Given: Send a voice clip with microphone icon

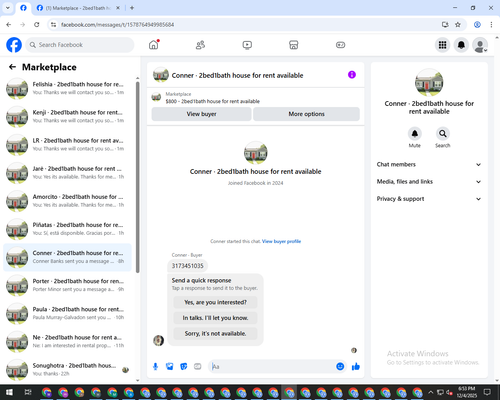Looking at the screenshot, I should click(155, 367).
